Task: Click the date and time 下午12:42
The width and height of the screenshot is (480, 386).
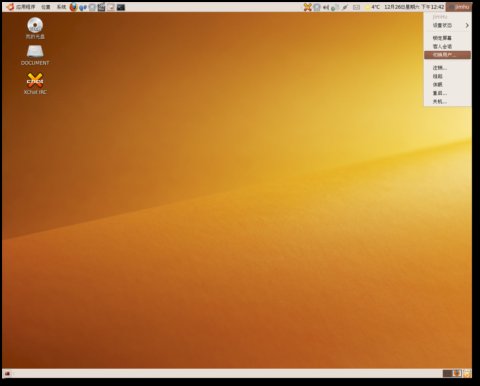Action: (414, 7)
